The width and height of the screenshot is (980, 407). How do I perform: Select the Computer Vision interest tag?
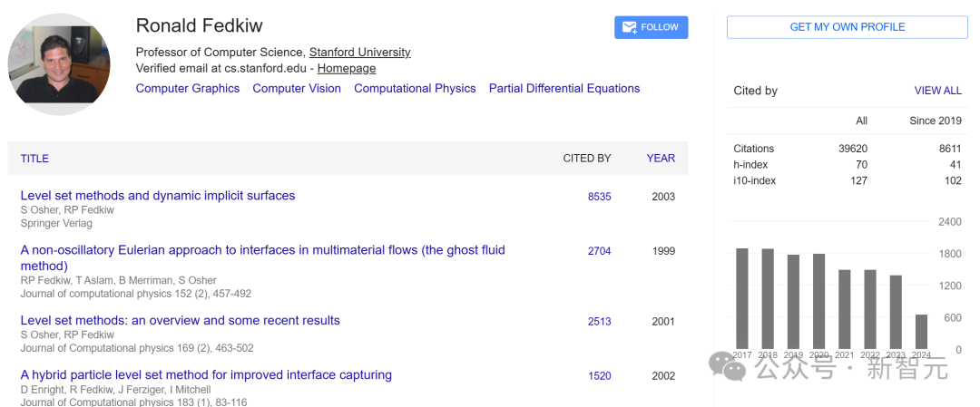[x=297, y=89]
